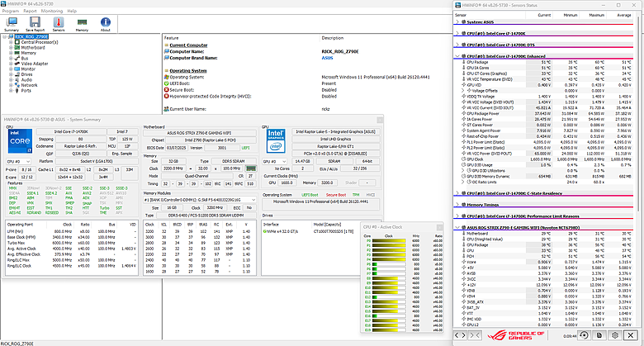
Task: Expand the CPU C-State Residency sensor group
Action: tap(457, 193)
